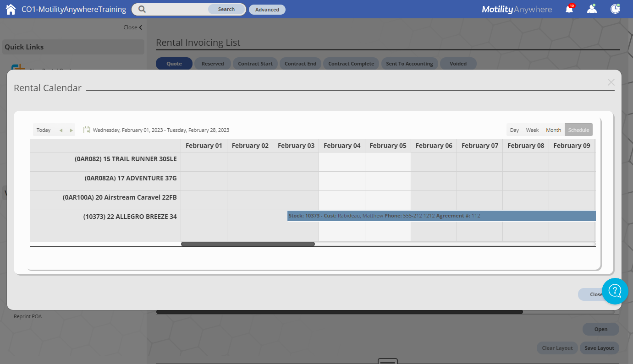Viewport: 633px width, 364px height.
Task: Click the calendar horizontal scrollbar thumb
Action: [x=248, y=244]
